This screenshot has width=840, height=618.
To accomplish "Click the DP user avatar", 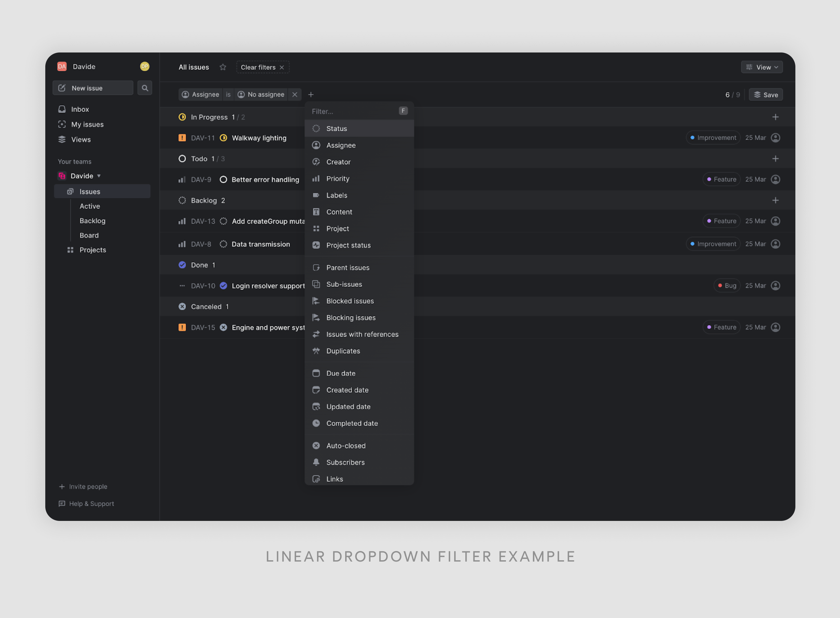I will pos(145,66).
